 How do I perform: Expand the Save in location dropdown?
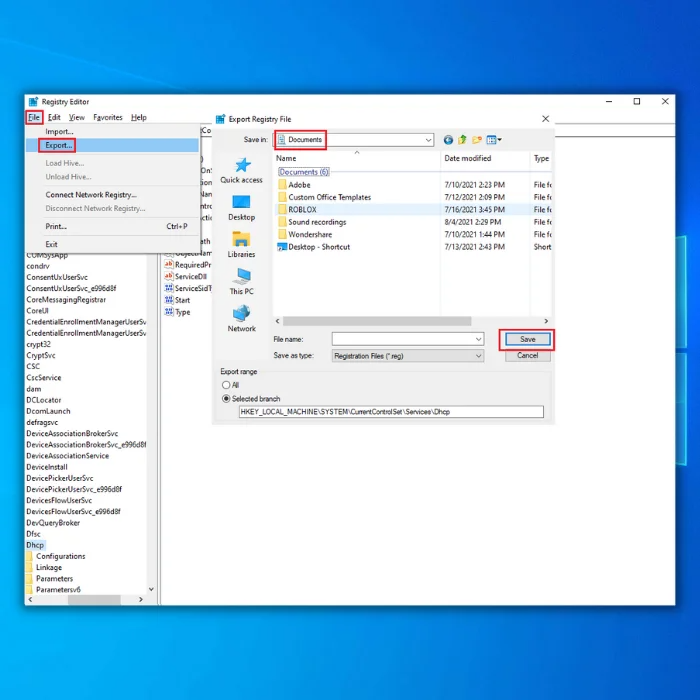[428, 140]
